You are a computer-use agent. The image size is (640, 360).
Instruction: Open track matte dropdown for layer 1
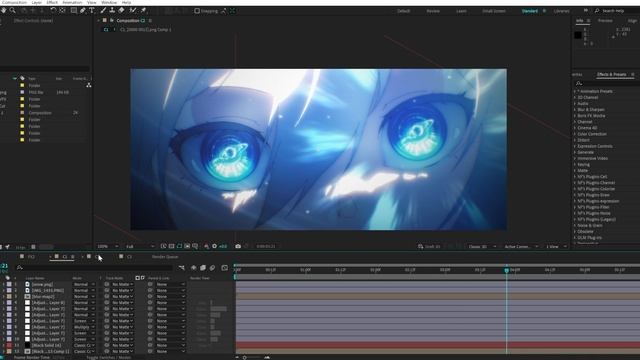123,284
